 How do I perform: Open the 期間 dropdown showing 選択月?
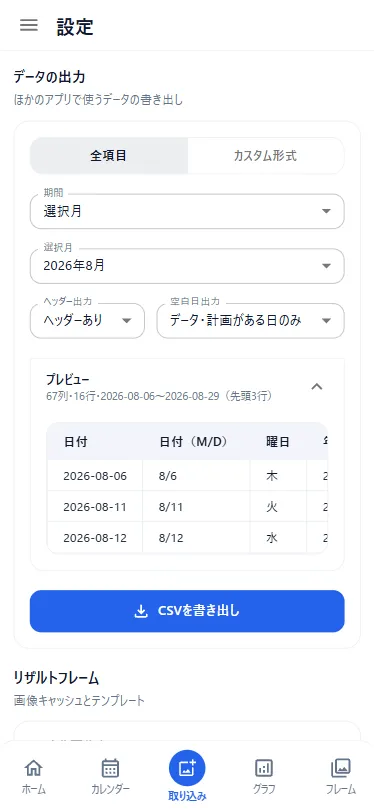point(187,211)
